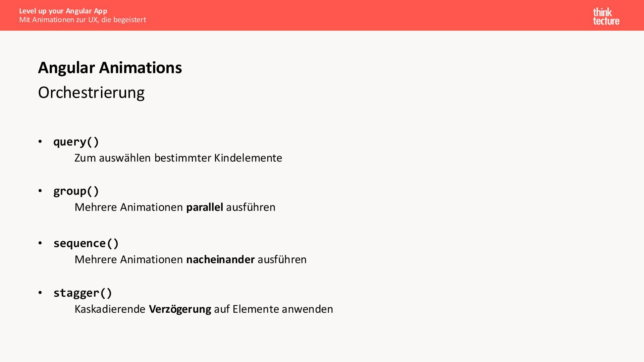Click 'Level up your Angular App' header
This screenshot has height=362, width=644.
pos(63,11)
